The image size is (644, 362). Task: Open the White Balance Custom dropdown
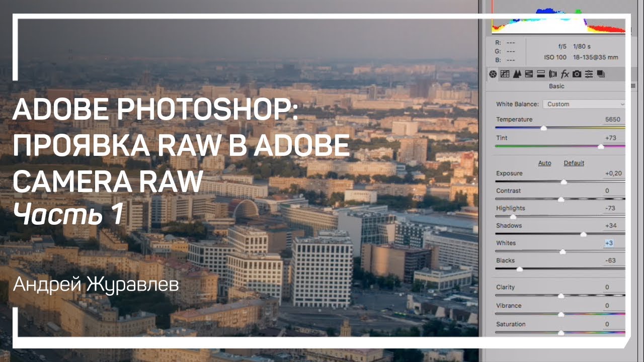pos(584,104)
